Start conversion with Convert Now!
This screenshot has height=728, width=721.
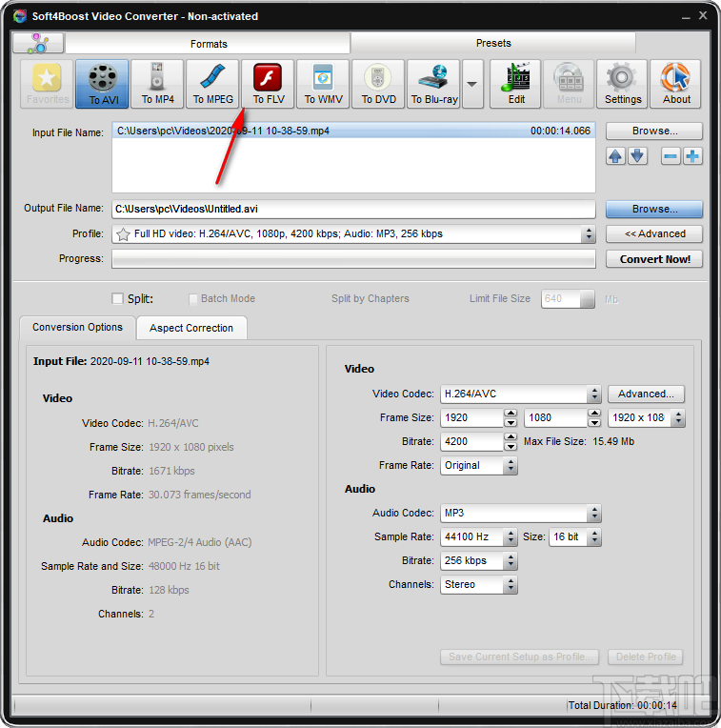point(654,259)
